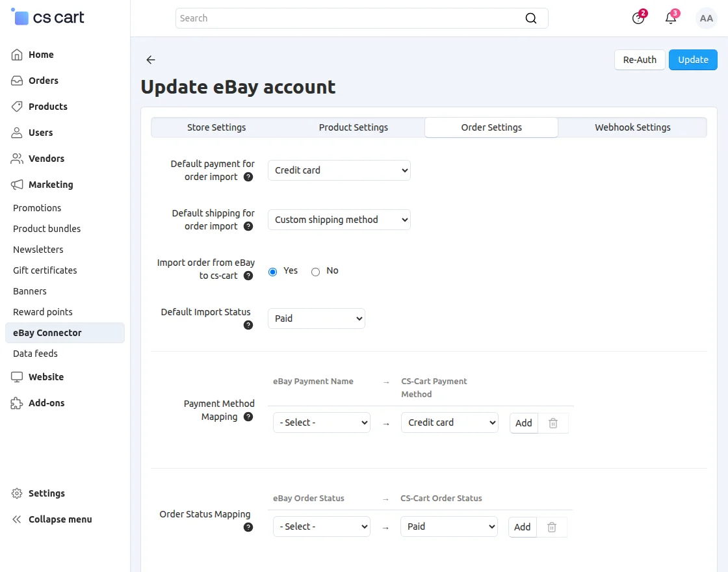Open eBay Payment Name Select dropdown
Screen dimensions: 728x572
(321, 422)
